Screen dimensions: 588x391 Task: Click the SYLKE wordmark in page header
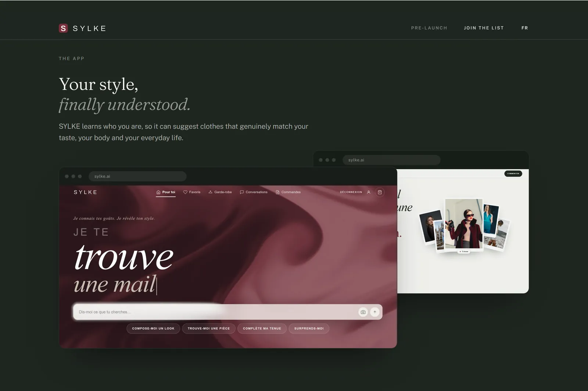coord(89,28)
